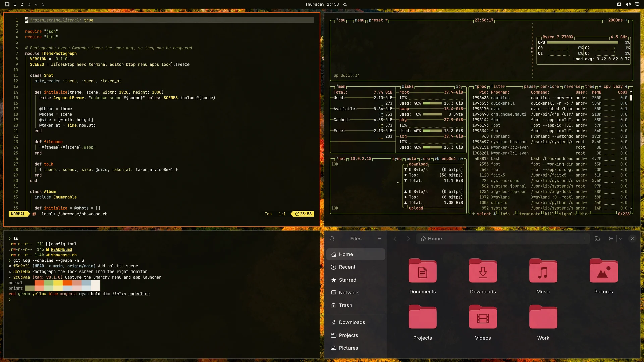Image resolution: width=644 pixels, height=362 pixels.
Task: Click Nice in btop proc footer
Action: (x=585, y=214)
